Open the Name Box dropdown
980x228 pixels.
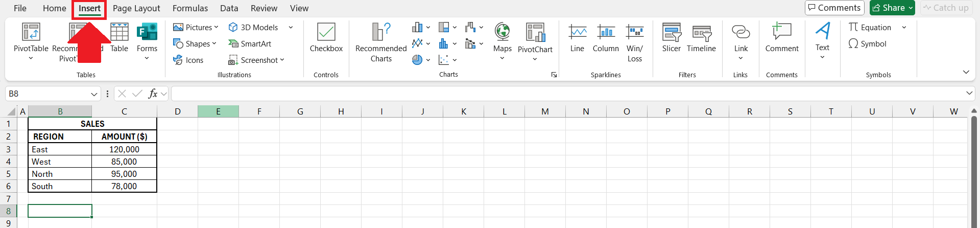[94, 94]
